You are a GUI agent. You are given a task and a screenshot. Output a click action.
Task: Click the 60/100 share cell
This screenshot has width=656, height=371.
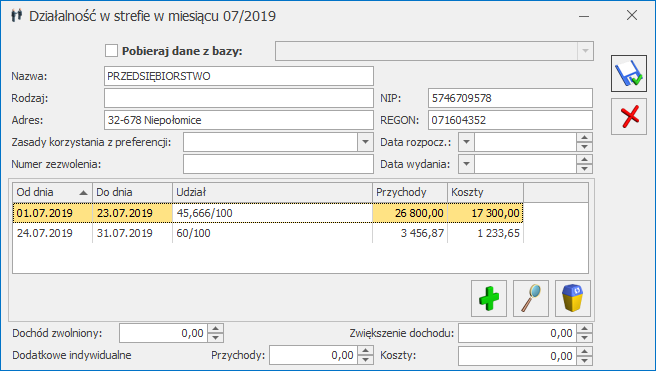[x=272, y=233]
